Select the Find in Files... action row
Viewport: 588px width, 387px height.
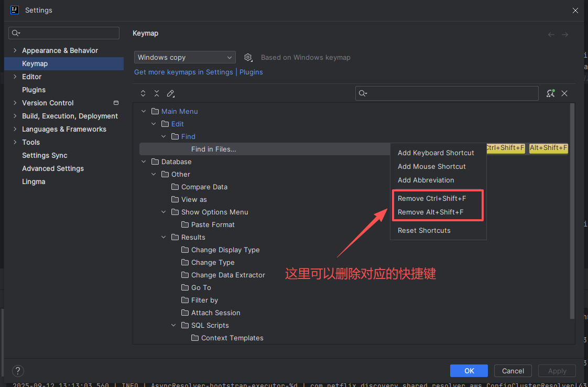pos(264,149)
